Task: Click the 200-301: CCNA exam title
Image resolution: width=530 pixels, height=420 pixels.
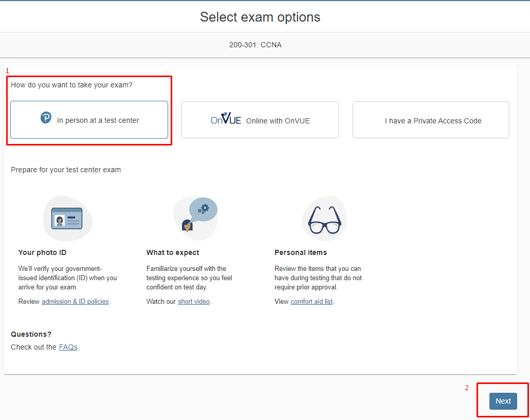Action: coord(255,45)
